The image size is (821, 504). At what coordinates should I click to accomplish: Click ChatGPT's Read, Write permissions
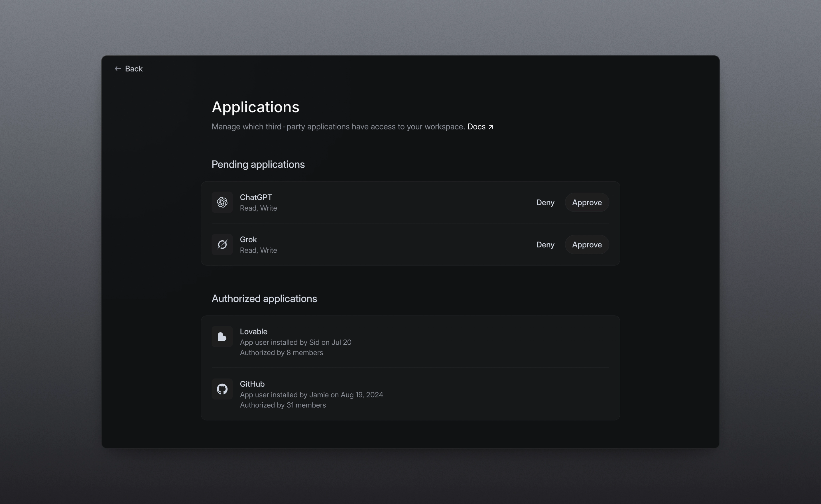258,208
